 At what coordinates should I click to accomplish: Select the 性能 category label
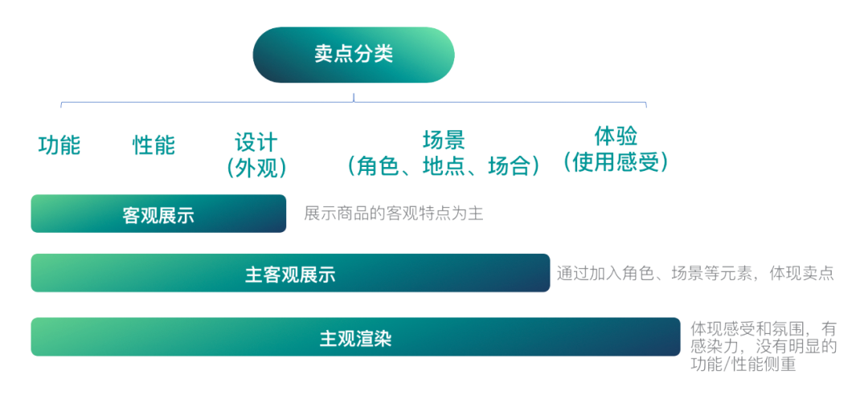[154, 145]
